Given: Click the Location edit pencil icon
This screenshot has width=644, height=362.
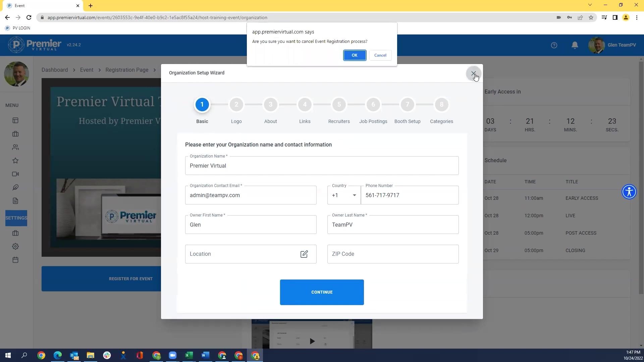Looking at the screenshot, I should coord(304,254).
